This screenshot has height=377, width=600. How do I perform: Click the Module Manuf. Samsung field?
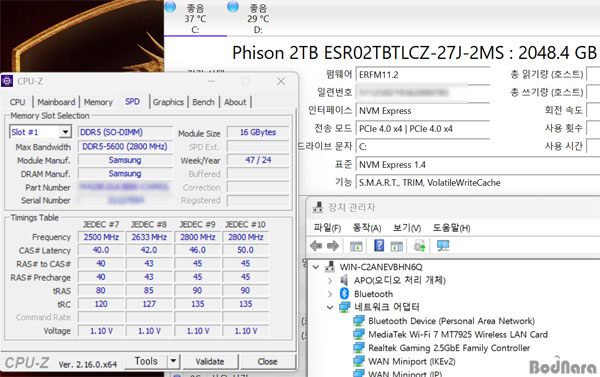tap(125, 160)
